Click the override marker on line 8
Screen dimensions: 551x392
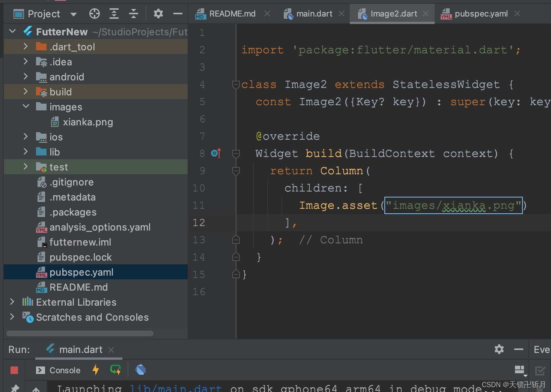[x=216, y=153]
